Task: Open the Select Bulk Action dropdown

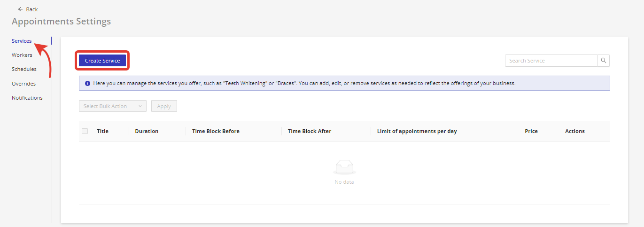Action: click(x=112, y=106)
